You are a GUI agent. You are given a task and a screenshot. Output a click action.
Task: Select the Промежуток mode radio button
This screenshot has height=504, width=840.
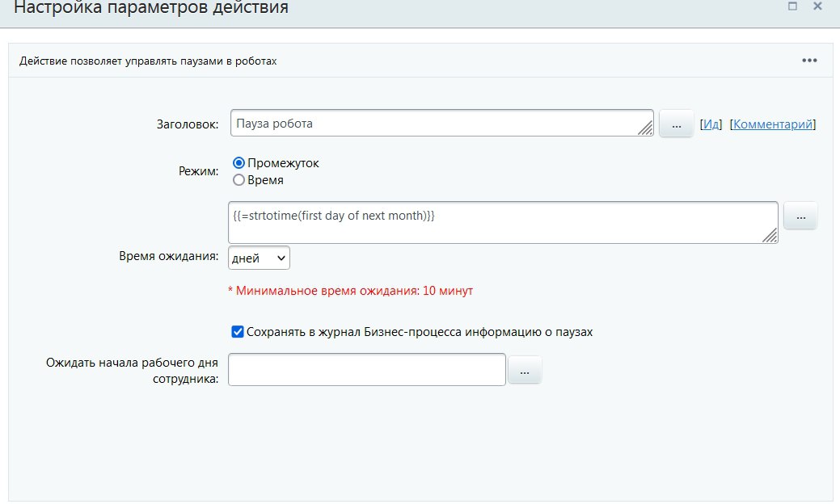pos(238,163)
